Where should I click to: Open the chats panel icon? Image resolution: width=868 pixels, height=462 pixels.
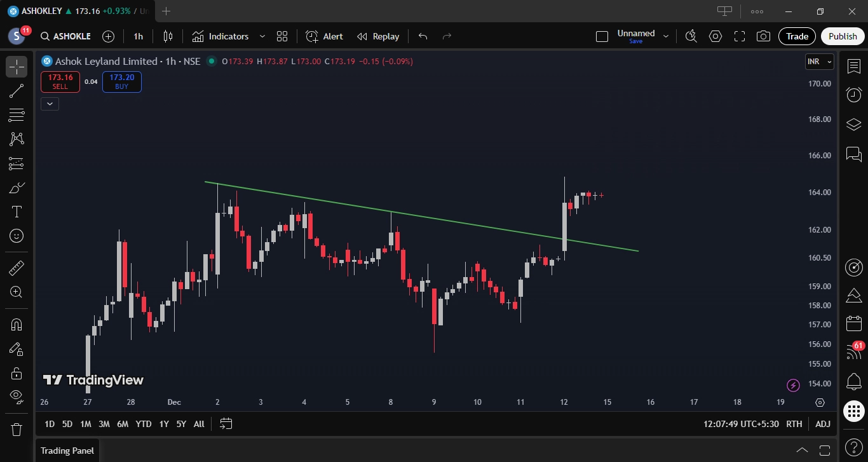(854, 153)
